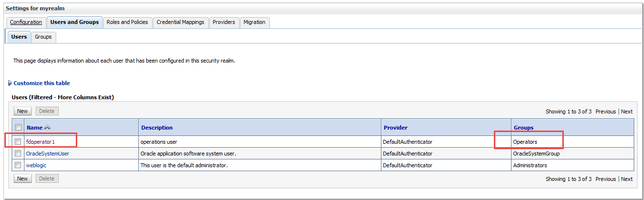Open the OracleSystemUser link
644x200 pixels.
pyautogui.click(x=47, y=154)
